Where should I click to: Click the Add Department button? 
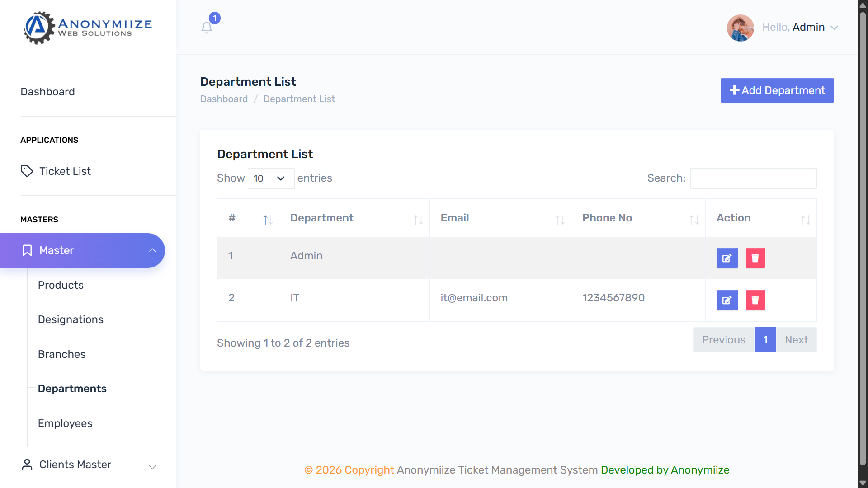777,90
